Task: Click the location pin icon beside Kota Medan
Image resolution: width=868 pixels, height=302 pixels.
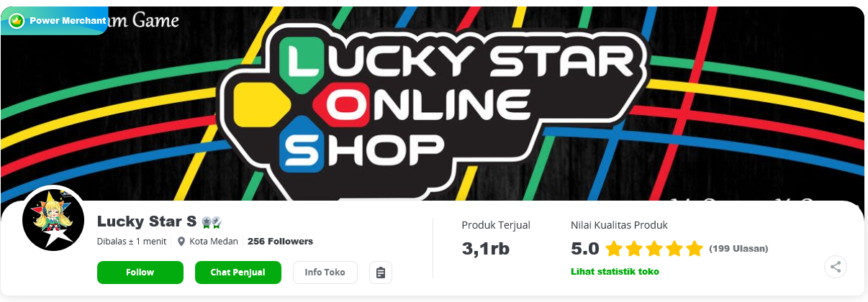Action: (x=181, y=242)
